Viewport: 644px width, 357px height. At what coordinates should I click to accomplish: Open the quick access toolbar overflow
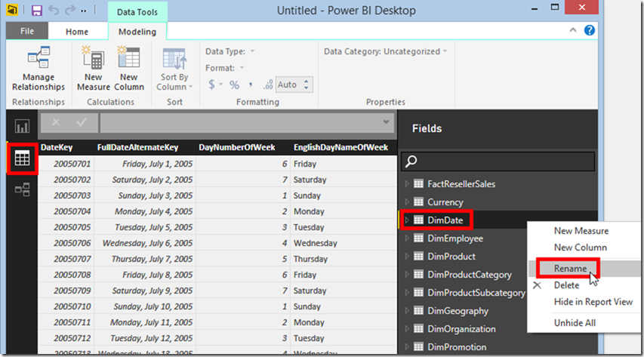click(x=84, y=11)
